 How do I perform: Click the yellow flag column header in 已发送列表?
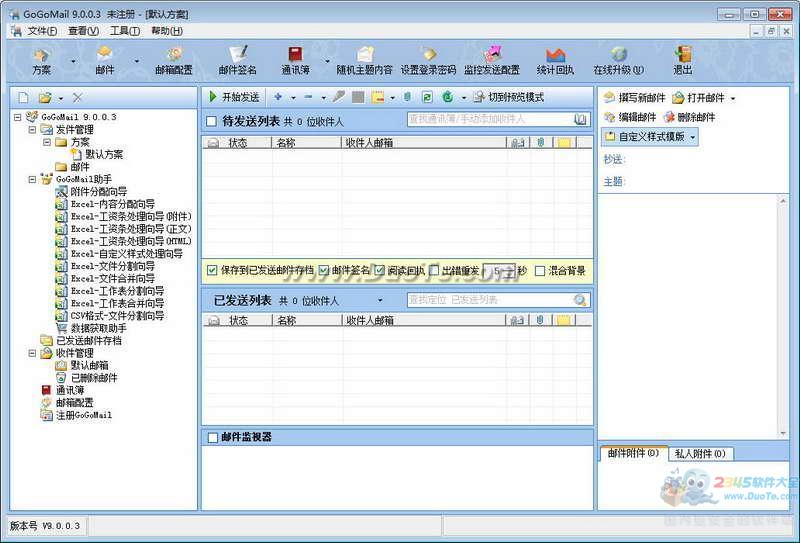(563, 320)
